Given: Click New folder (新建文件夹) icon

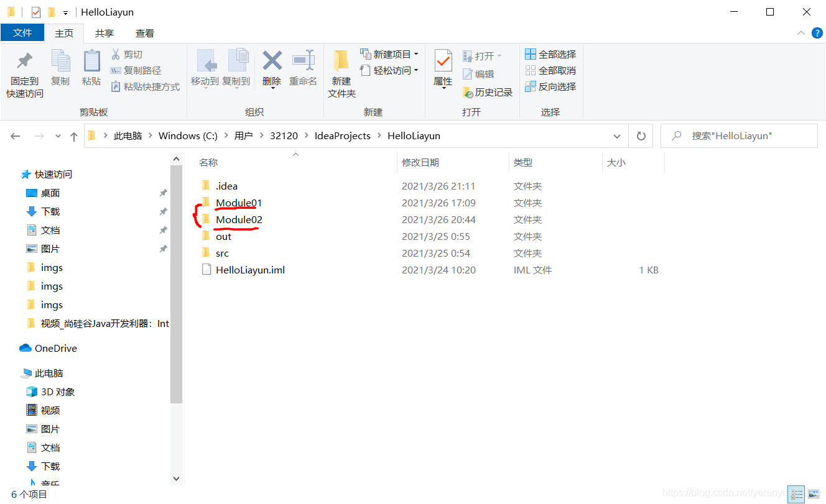Looking at the screenshot, I should click(341, 61).
